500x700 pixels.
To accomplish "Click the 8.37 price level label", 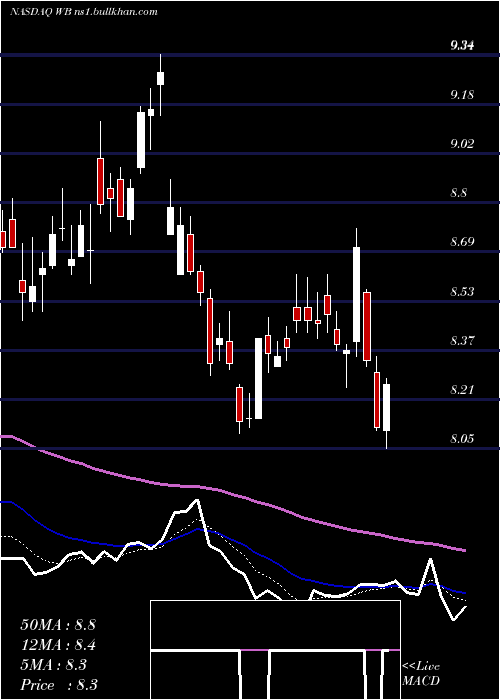I will [462, 341].
